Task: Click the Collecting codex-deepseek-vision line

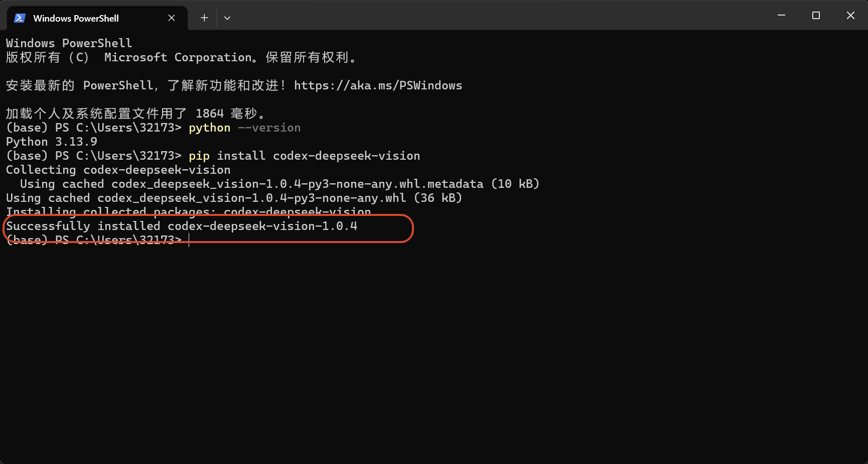Action: 118,170
